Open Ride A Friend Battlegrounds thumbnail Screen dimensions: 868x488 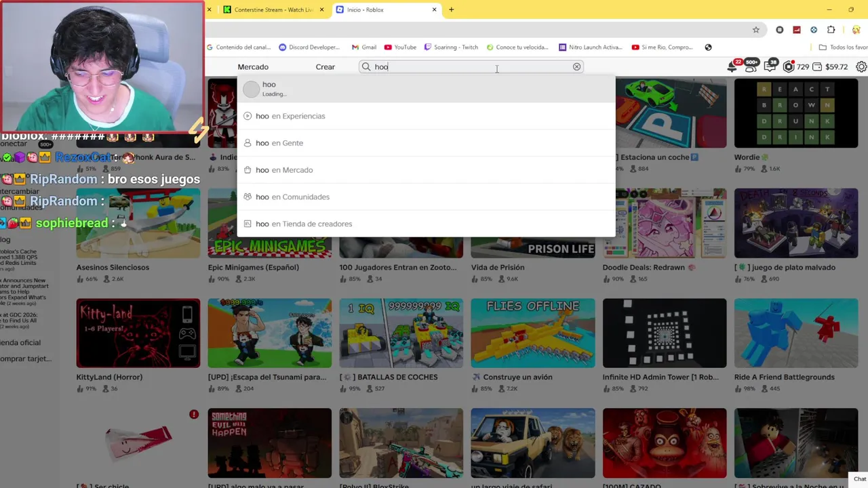[x=796, y=333]
